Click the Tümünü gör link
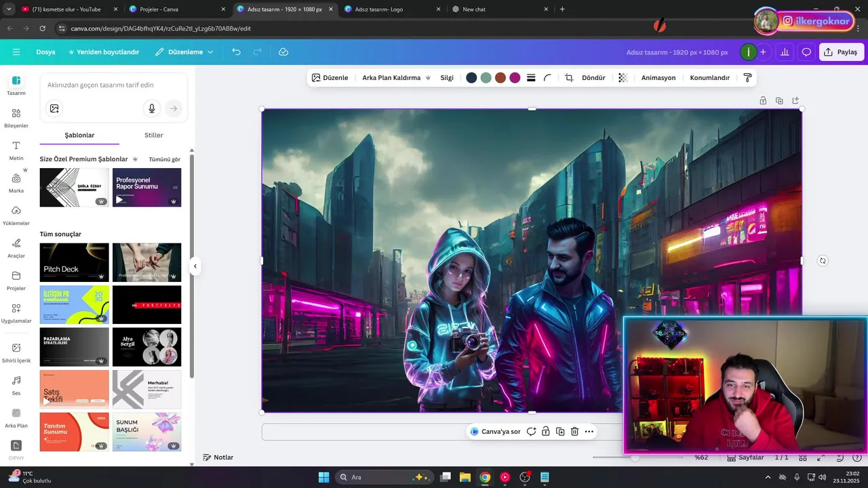The image size is (868, 488). tap(165, 159)
